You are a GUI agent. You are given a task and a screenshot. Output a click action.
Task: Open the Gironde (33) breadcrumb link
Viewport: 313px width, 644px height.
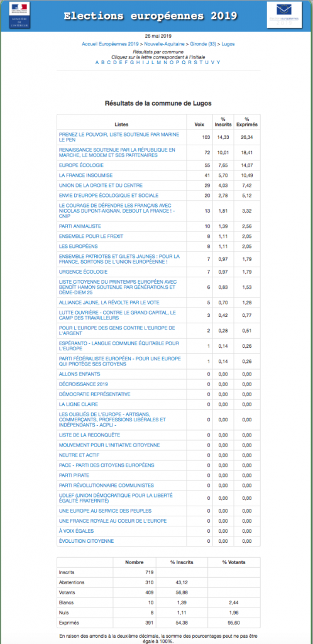pos(203,43)
